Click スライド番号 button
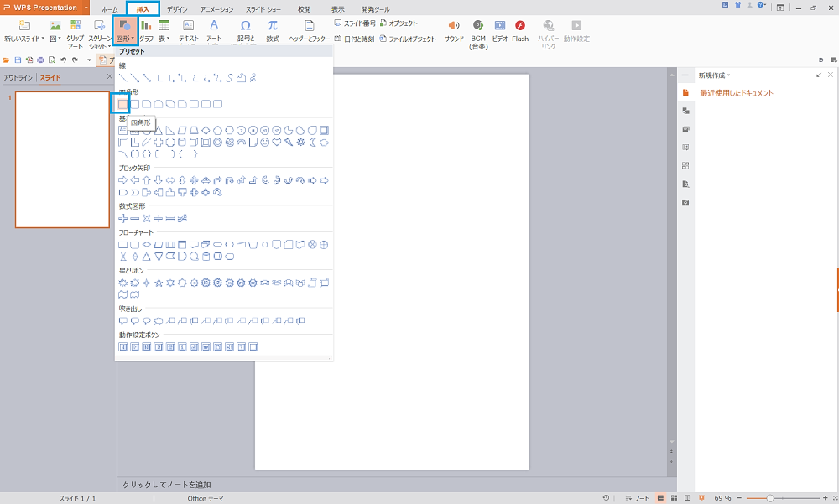Screen dimensions: 839x504 point(355,23)
